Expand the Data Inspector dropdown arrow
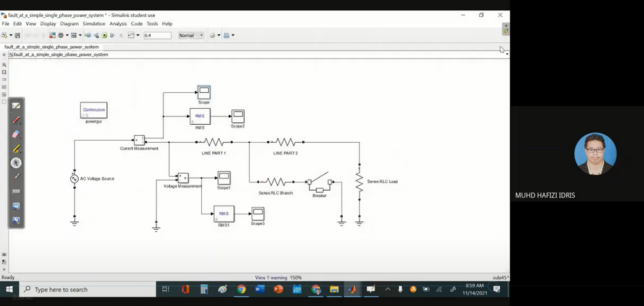644x306 pixels. pyautogui.click(x=138, y=35)
